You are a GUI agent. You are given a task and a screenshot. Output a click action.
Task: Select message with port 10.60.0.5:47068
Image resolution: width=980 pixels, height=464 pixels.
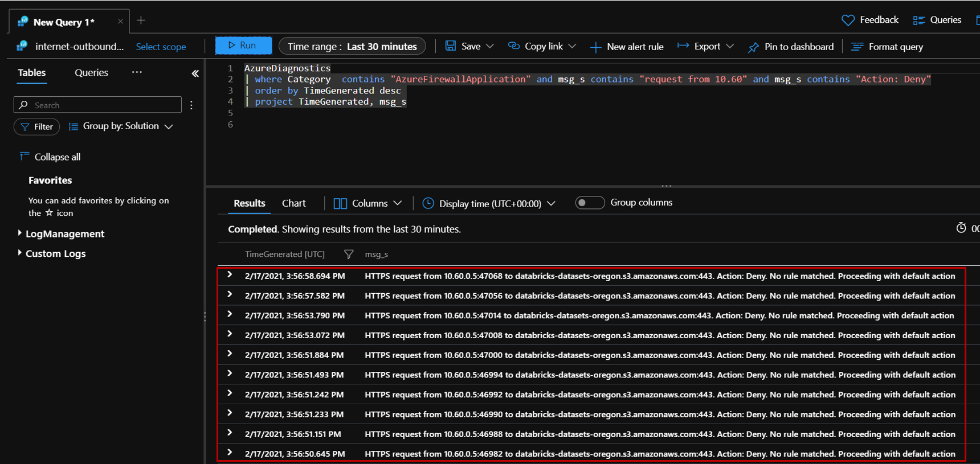tap(660, 276)
